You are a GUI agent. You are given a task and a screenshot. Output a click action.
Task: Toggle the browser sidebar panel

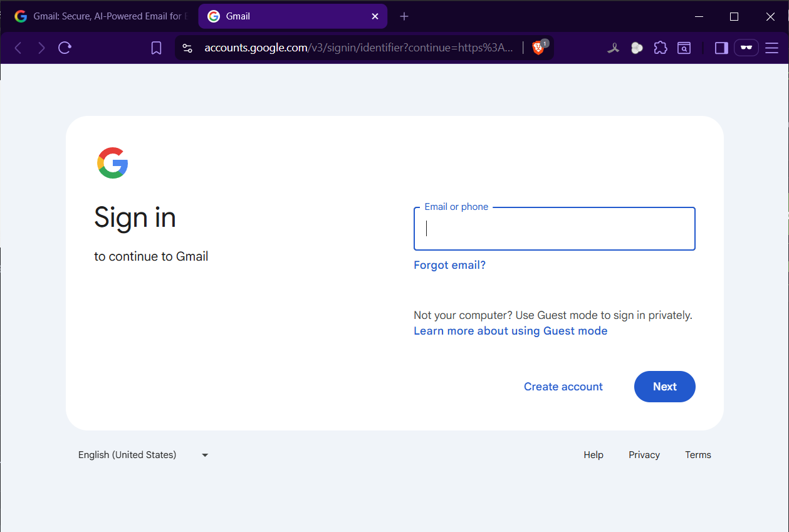coord(721,48)
